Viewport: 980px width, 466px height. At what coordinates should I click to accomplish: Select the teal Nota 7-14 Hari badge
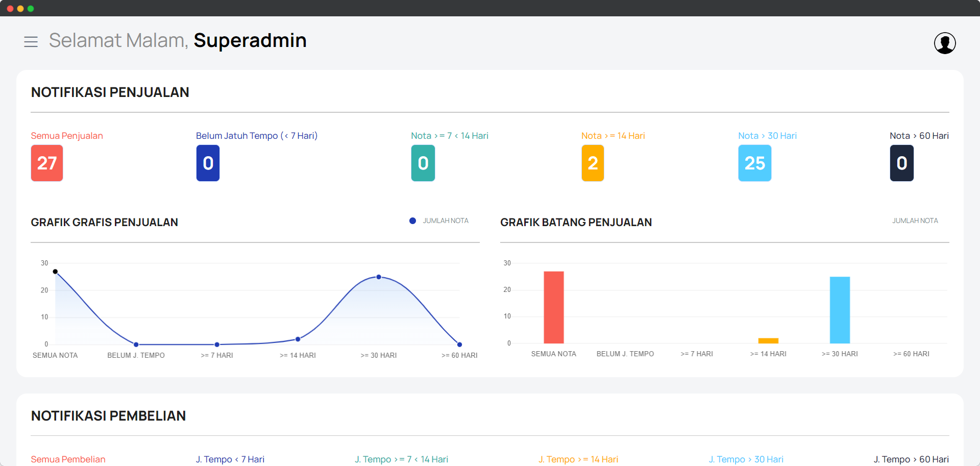[x=423, y=163]
